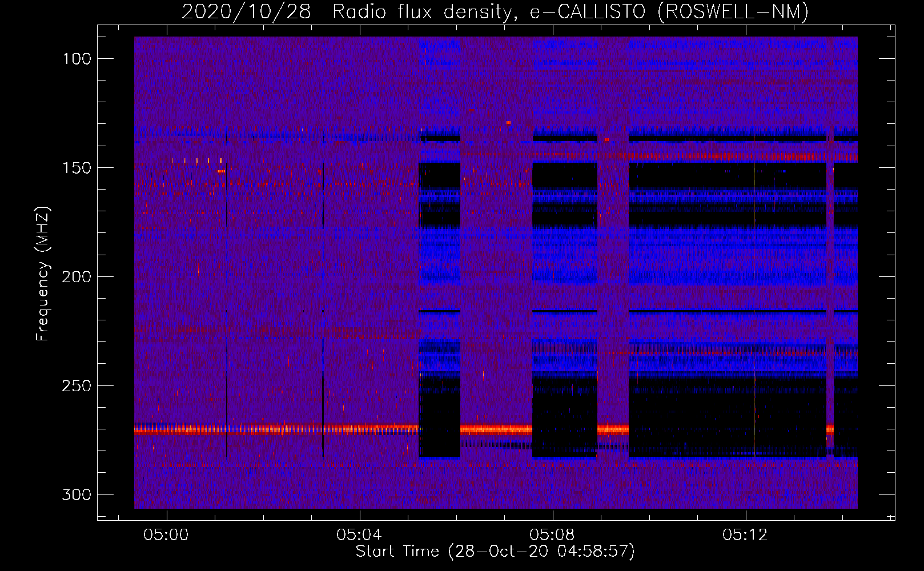Click the '05:00' time tick label
This screenshot has height=571, width=924.
pos(166,535)
